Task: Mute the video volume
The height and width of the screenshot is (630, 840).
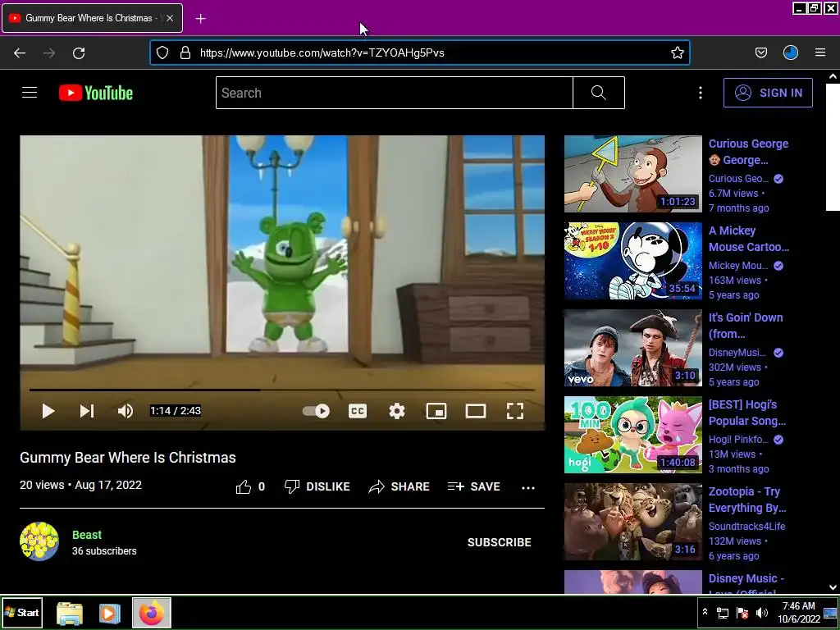Action: point(126,411)
